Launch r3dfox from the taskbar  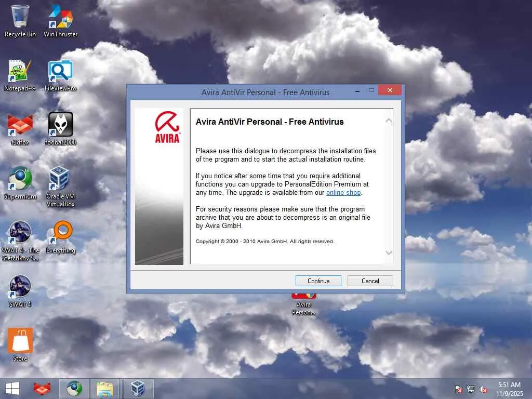42,389
